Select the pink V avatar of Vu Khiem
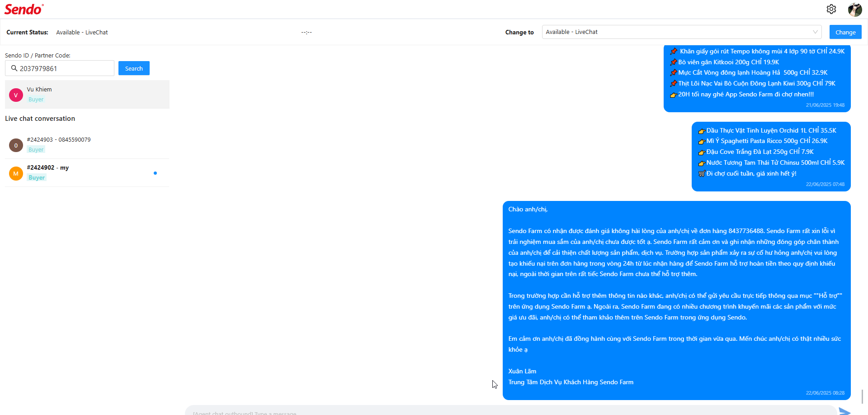 click(x=16, y=95)
